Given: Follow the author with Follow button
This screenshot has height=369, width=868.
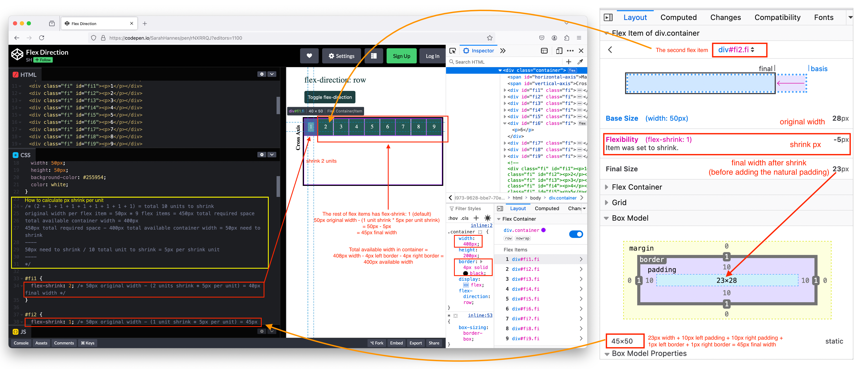Looking at the screenshot, I should (43, 60).
